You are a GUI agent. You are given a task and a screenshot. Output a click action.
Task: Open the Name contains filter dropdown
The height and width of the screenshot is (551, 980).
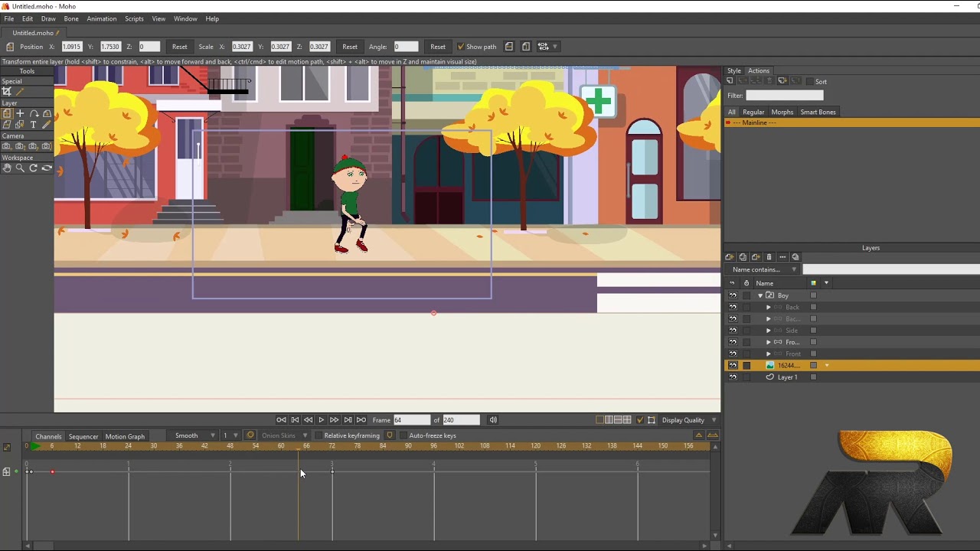pyautogui.click(x=763, y=269)
